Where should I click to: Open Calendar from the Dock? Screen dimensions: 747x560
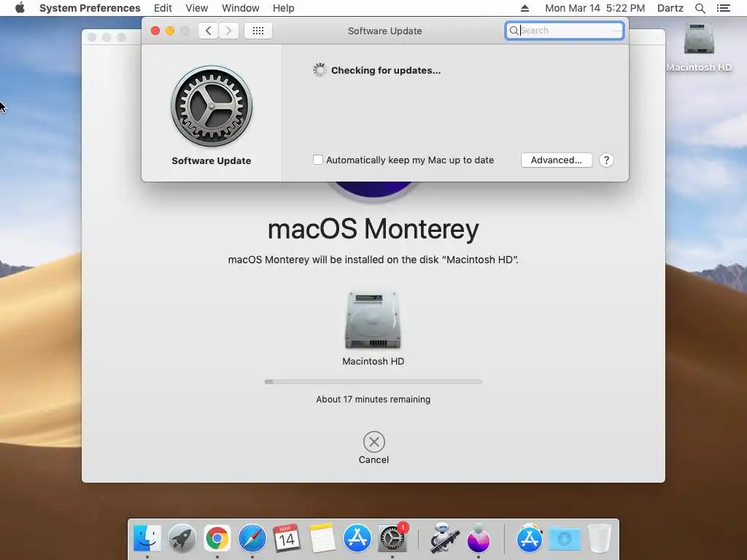pyautogui.click(x=287, y=539)
